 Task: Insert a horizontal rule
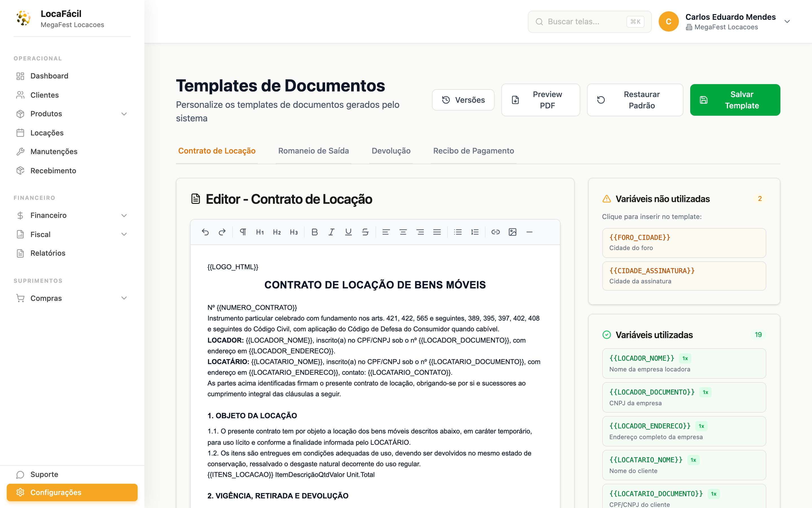point(529,232)
